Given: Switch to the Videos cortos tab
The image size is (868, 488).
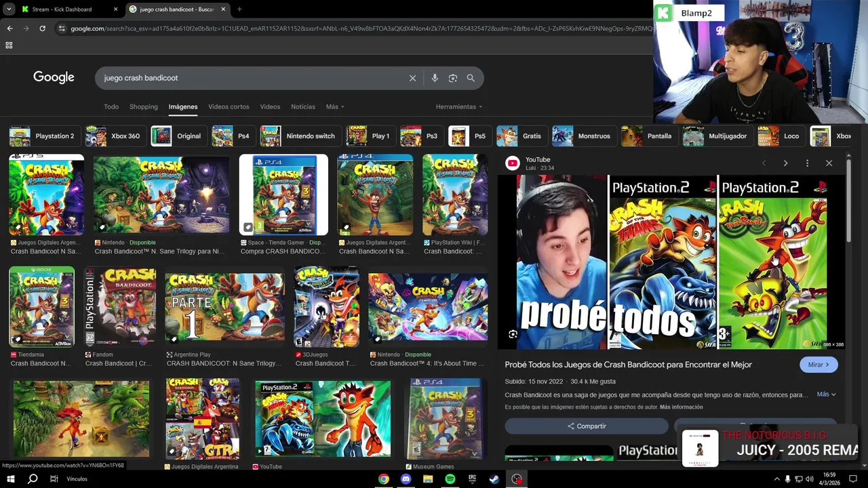Looking at the screenshot, I should click(x=229, y=106).
